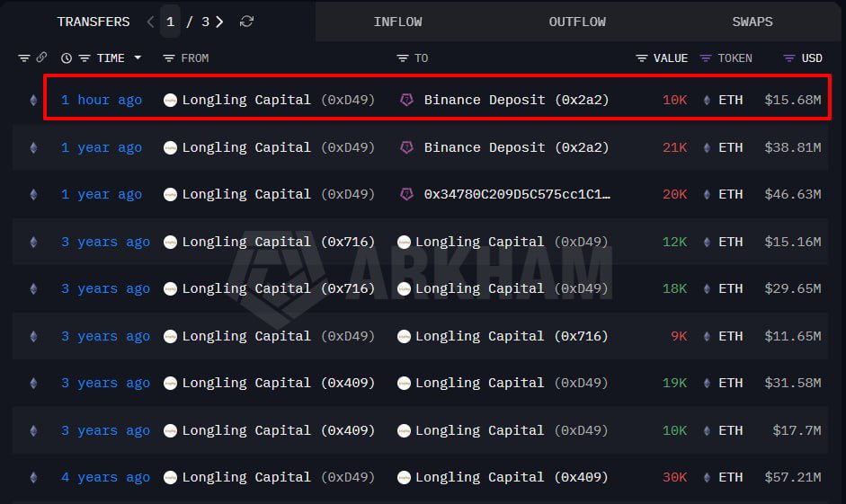Click Binance Deposit icon in $38.81M row
The image size is (846, 504).
click(406, 147)
